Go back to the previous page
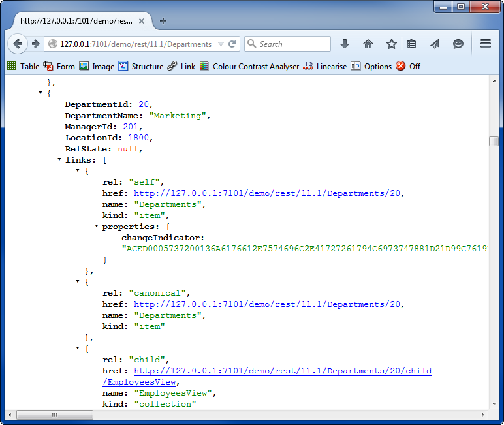This screenshot has height=425, width=504. [18, 44]
